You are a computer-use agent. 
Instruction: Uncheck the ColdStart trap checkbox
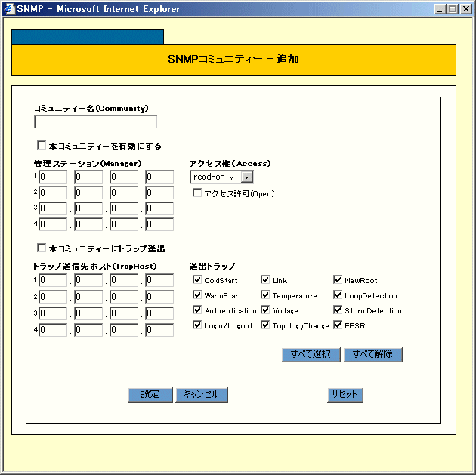pyautogui.click(x=197, y=279)
